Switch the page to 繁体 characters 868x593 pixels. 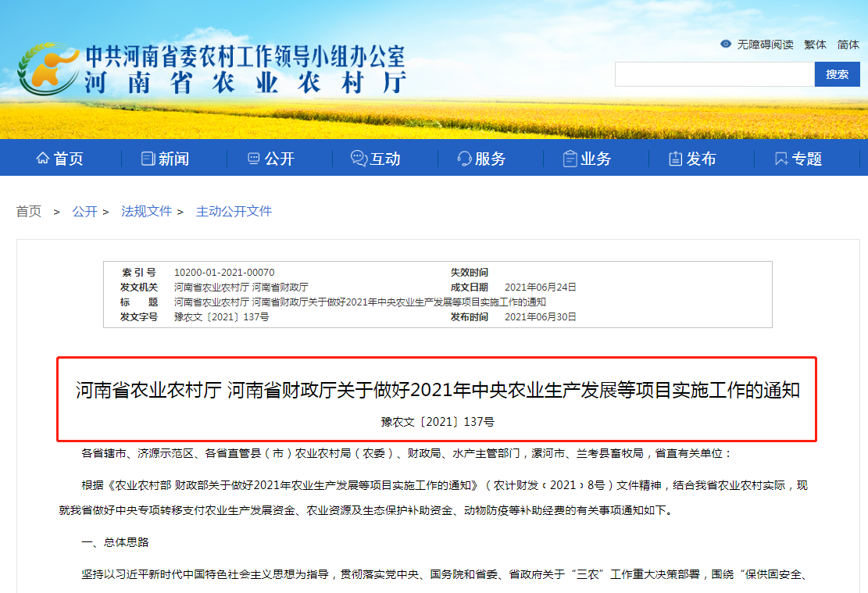click(814, 45)
